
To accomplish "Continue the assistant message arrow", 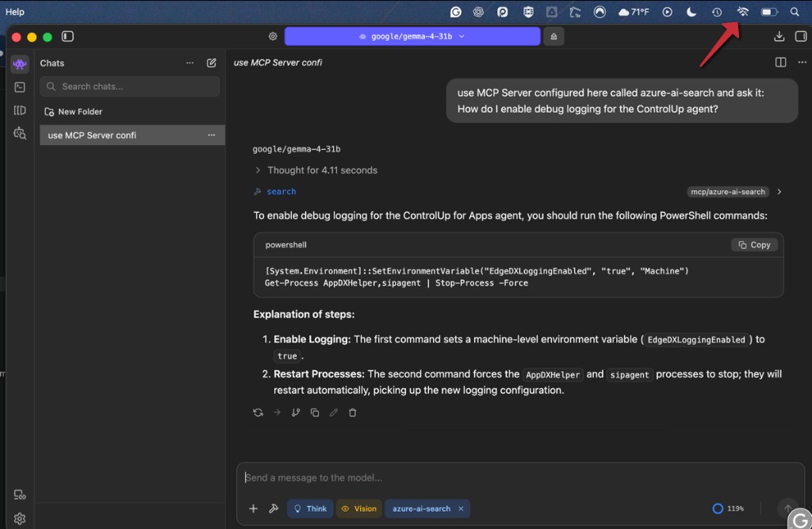I will click(277, 412).
